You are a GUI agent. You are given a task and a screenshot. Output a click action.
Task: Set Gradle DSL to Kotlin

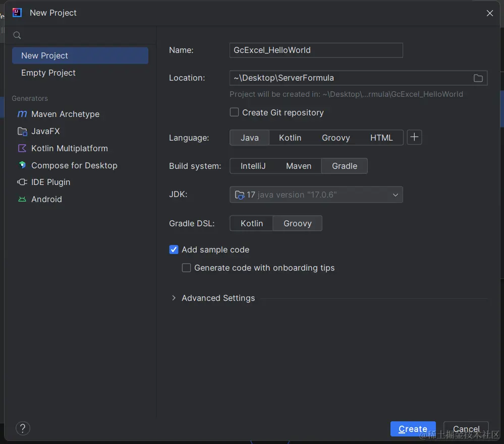pos(252,223)
